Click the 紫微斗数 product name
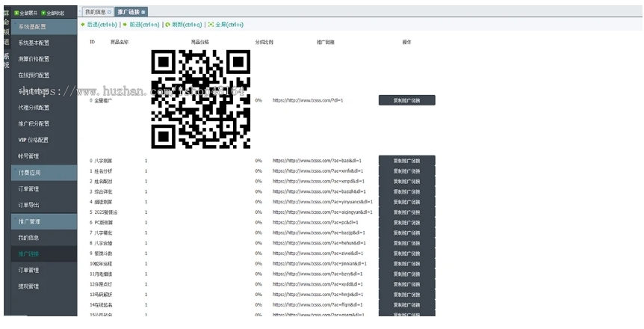The width and height of the screenshot is (644, 329). 103,253
